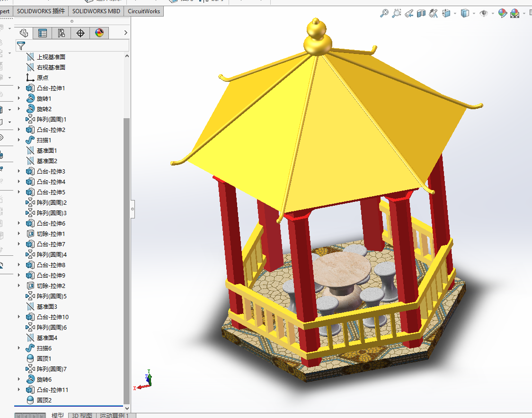Open the CircuitWorks ribbon tab
532x418 pixels.
[x=144, y=11]
